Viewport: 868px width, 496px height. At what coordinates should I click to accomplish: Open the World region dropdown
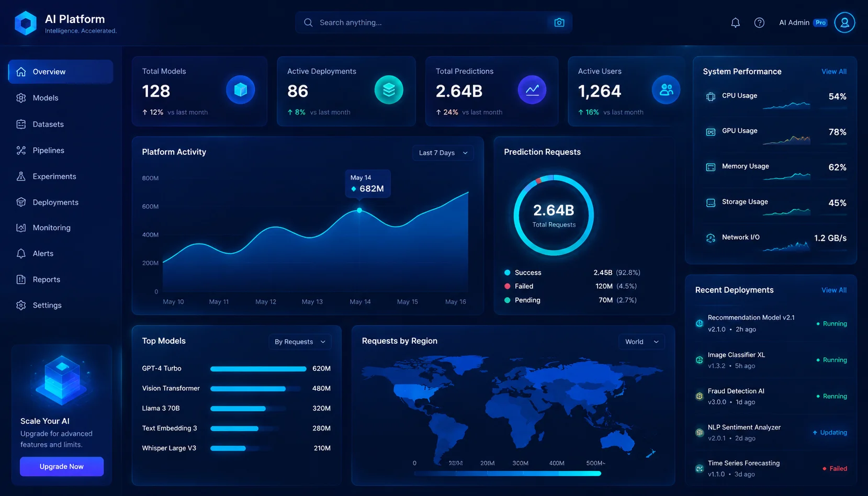click(641, 342)
